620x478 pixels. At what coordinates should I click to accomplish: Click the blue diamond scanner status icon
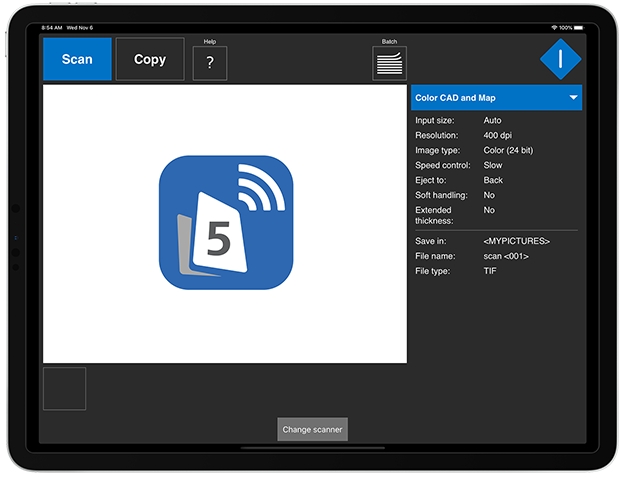click(560, 60)
